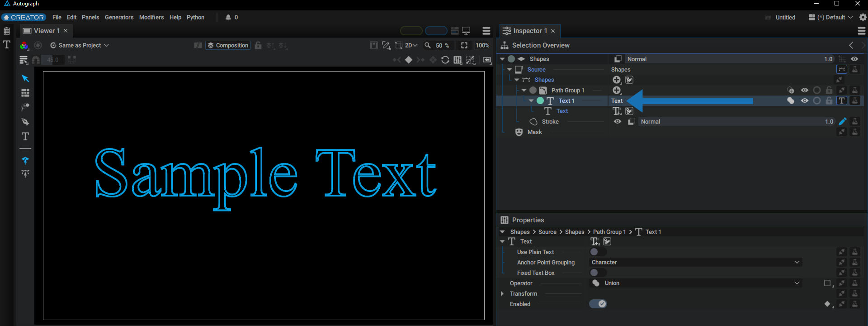868x326 pixels.
Task: Click the flask icon in Text 1 row
Action: pos(855,101)
